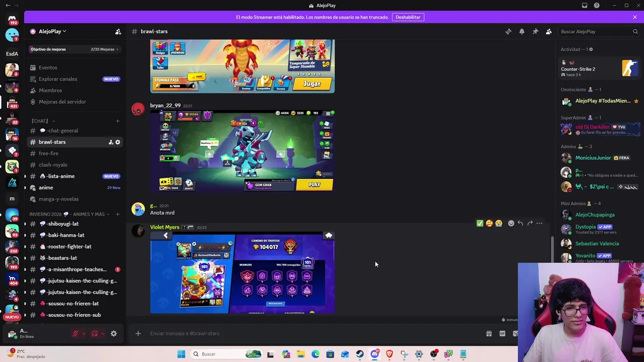644x362 pixels.
Task: Click Violet Myers username in chat
Action: (x=165, y=227)
